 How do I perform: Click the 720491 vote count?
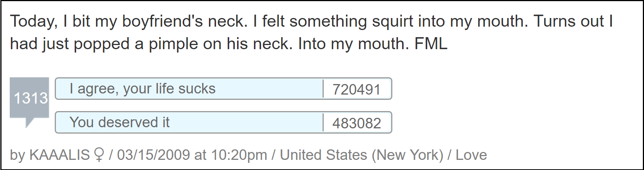(357, 89)
